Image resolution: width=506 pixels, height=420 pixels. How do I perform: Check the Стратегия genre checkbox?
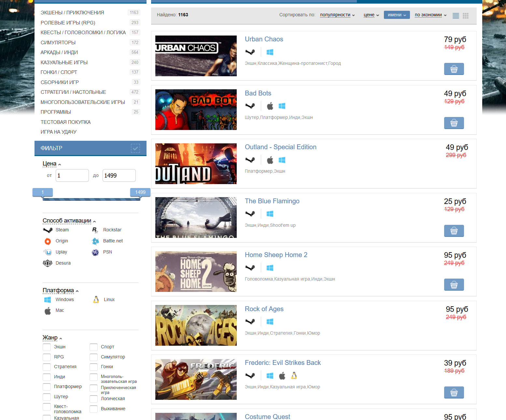tap(47, 367)
